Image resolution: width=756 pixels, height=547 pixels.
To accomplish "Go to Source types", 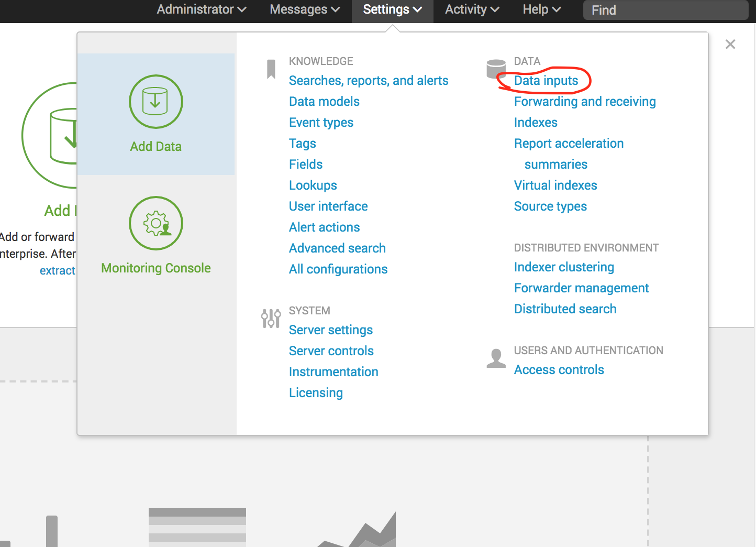I will pos(550,206).
